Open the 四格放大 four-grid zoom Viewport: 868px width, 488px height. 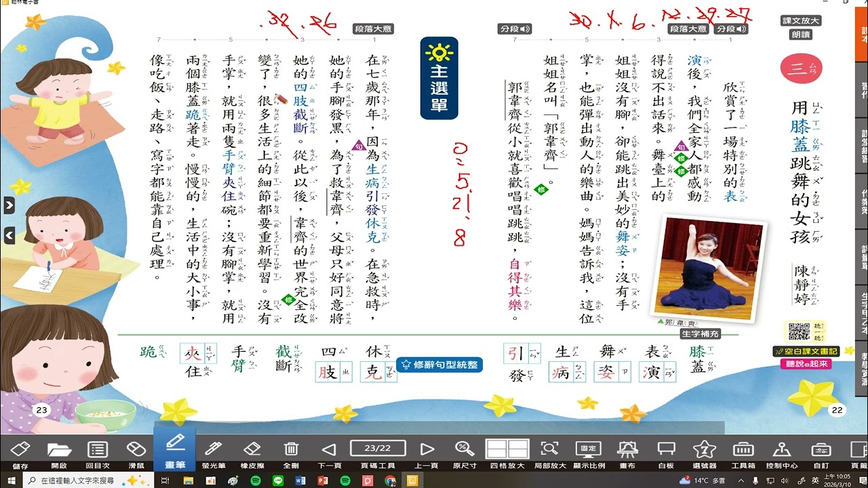point(507,453)
